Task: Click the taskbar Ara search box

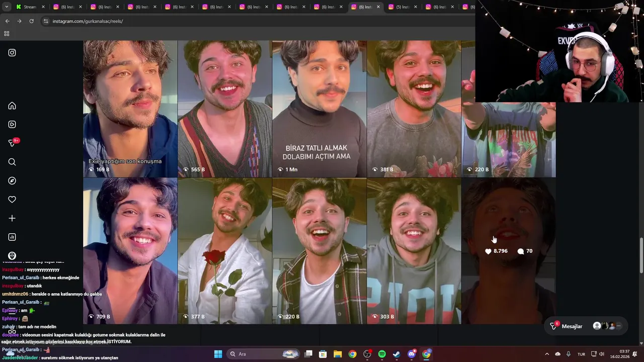Action: pyautogui.click(x=263, y=354)
